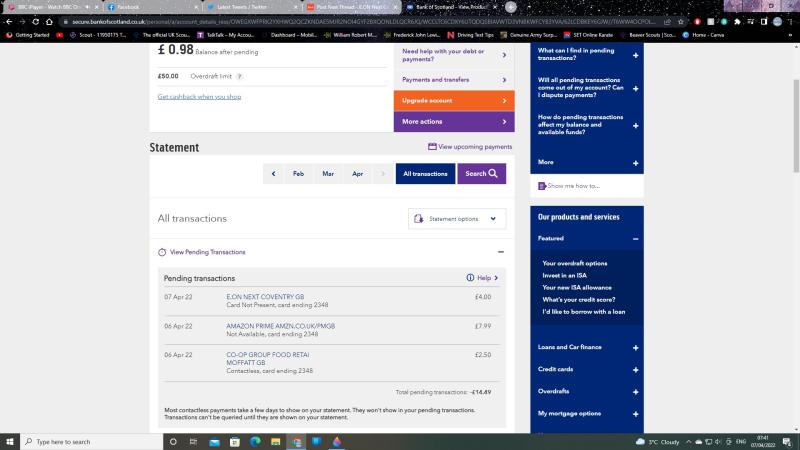Open the More actions button
Screen dimensions: 800x450
(454, 121)
